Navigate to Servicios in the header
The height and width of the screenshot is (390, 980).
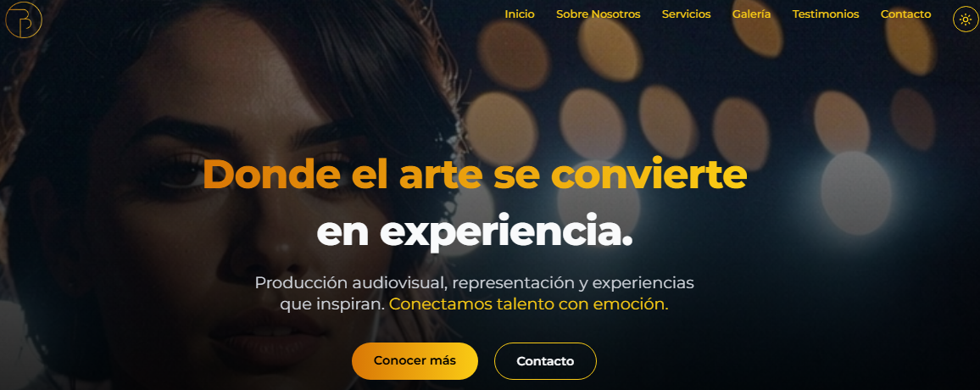tap(686, 14)
